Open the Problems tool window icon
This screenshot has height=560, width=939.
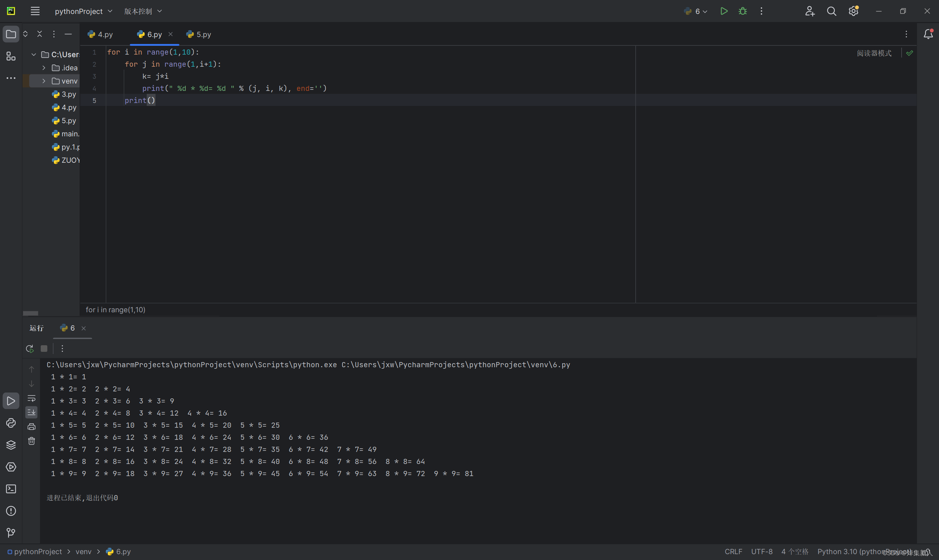point(11,511)
